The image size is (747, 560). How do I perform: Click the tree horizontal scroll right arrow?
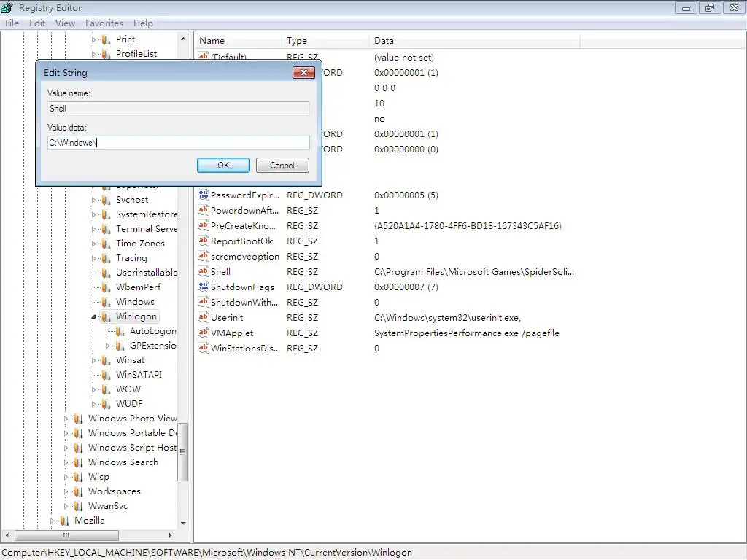171,535
